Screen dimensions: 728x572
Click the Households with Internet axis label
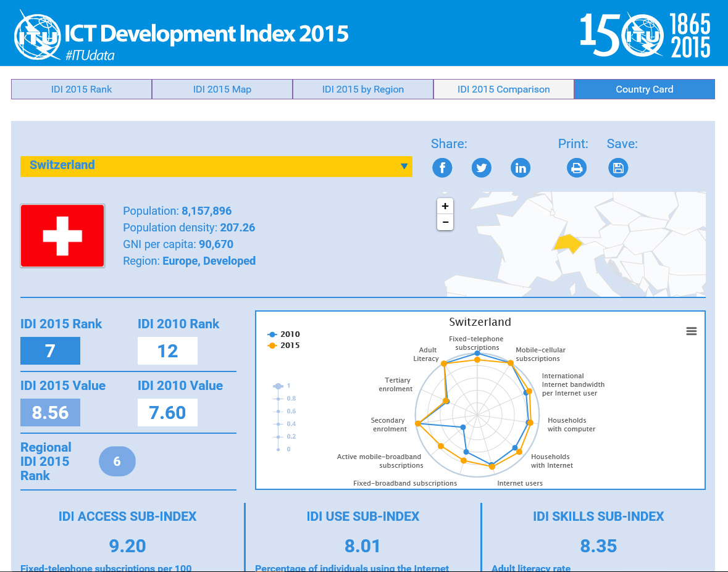click(x=552, y=461)
